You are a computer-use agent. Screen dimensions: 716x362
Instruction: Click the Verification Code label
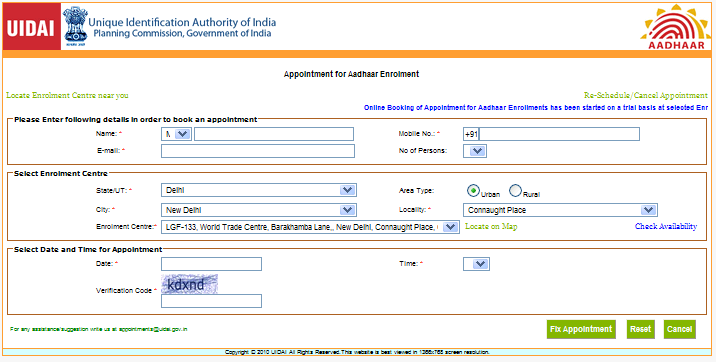click(x=124, y=290)
